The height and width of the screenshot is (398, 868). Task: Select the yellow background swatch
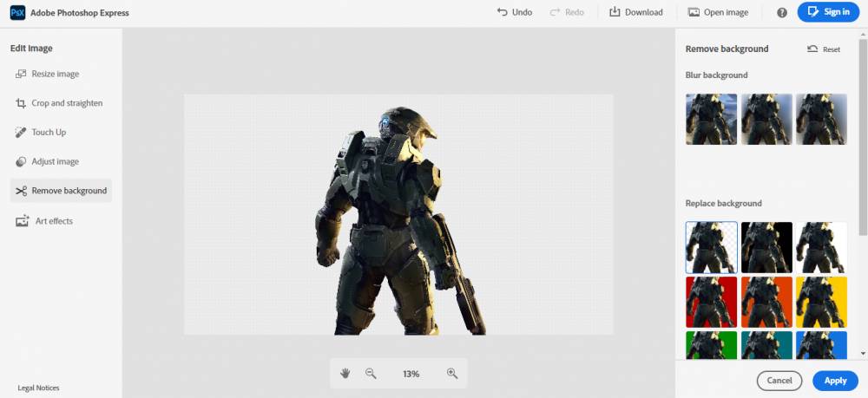coord(821,302)
